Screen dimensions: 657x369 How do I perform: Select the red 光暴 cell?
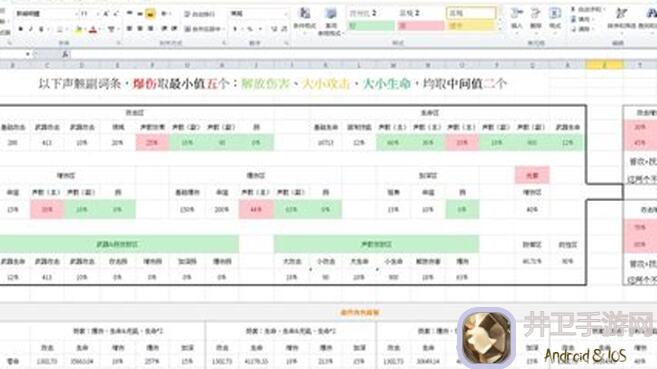(532, 175)
